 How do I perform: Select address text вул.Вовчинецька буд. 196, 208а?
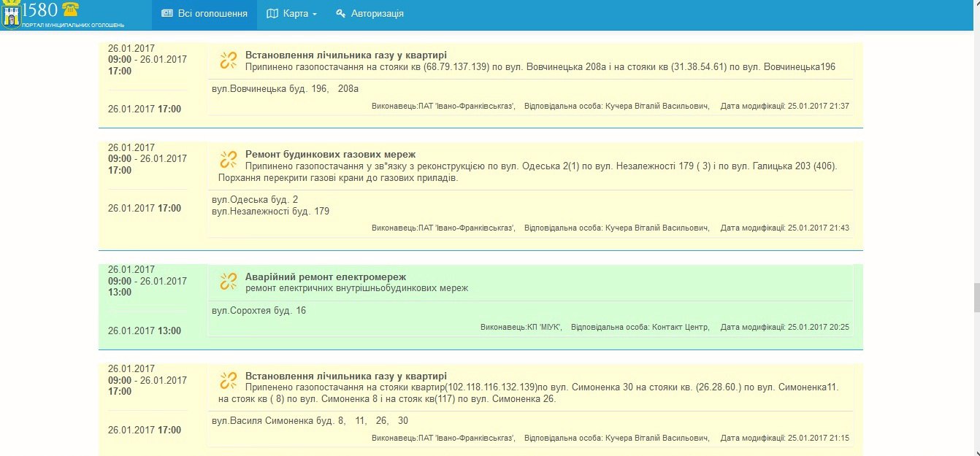point(285,89)
